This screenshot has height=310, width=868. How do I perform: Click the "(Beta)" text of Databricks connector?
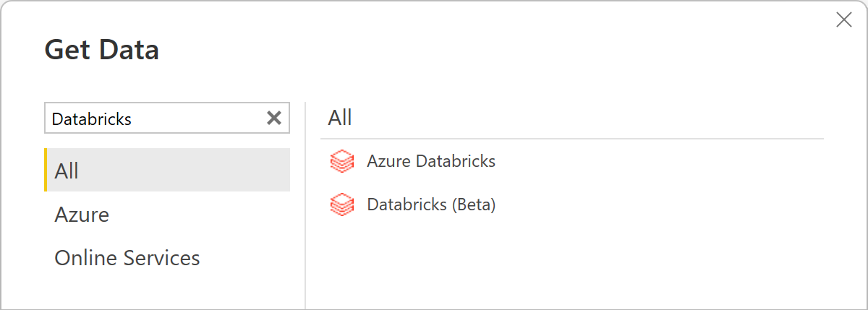coord(473,205)
